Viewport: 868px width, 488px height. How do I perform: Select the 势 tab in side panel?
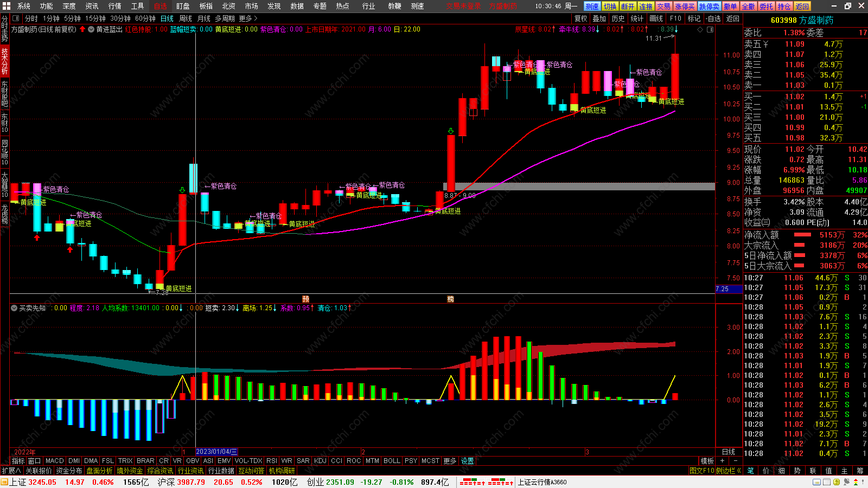797,471
